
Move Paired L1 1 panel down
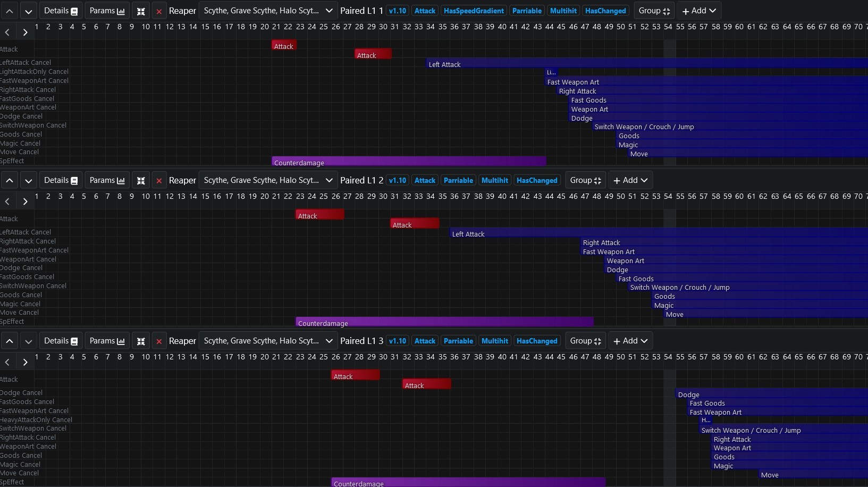tap(29, 11)
